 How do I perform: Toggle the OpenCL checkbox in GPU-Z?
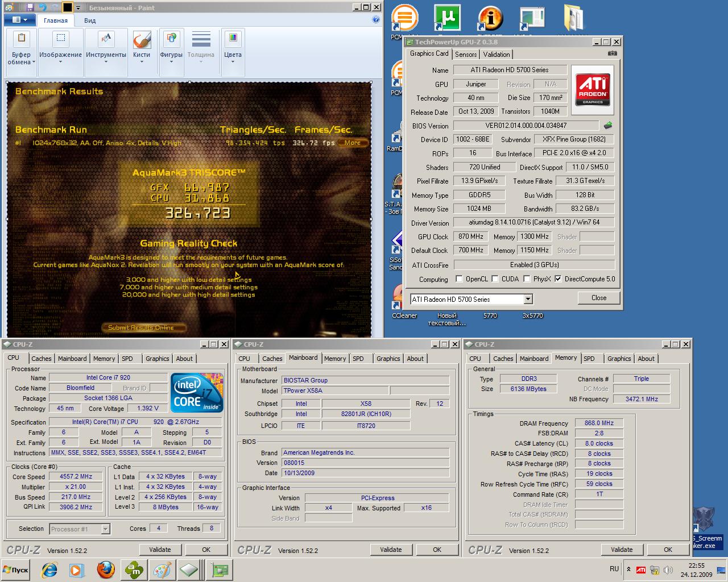point(459,279)
